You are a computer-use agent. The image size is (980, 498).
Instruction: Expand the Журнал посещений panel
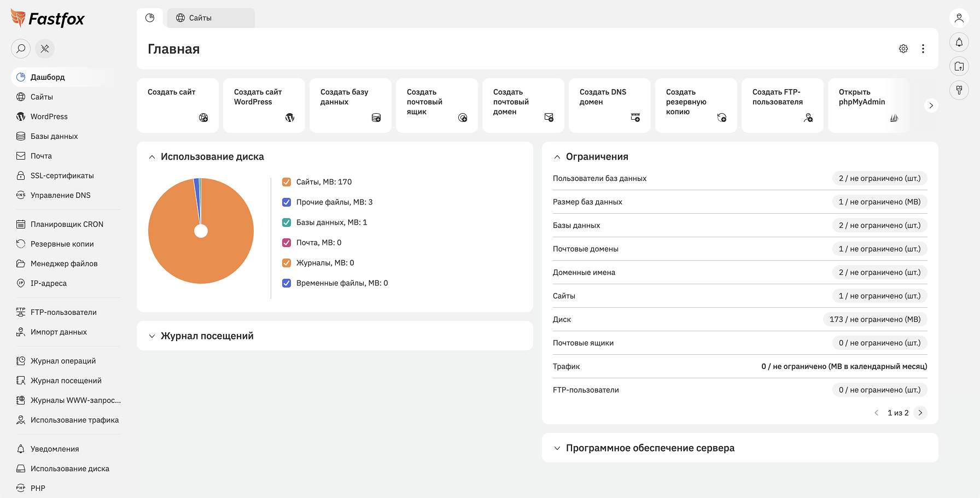[x=152, y=336]
